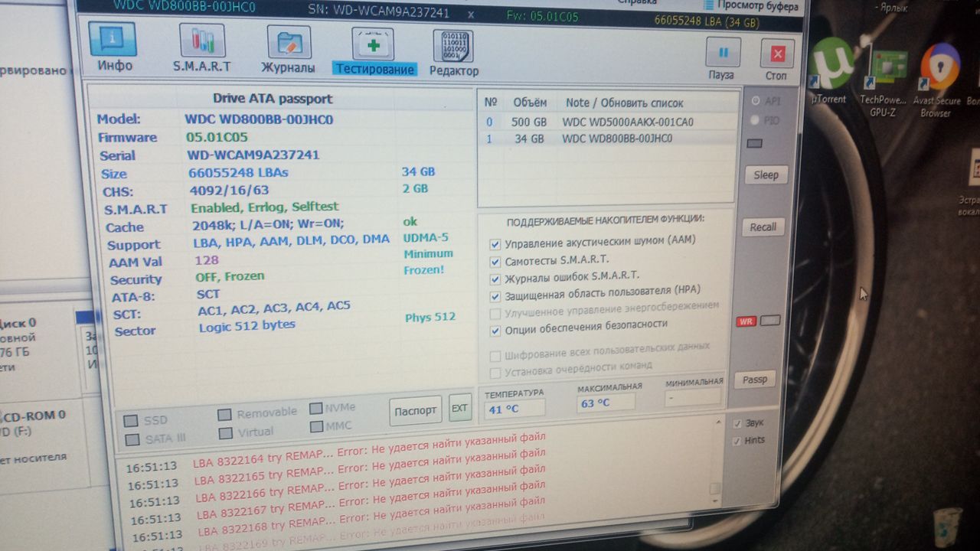980x551 pixels.
Task: Click the firmware value 05.01C05
Action: click(217, 137)
